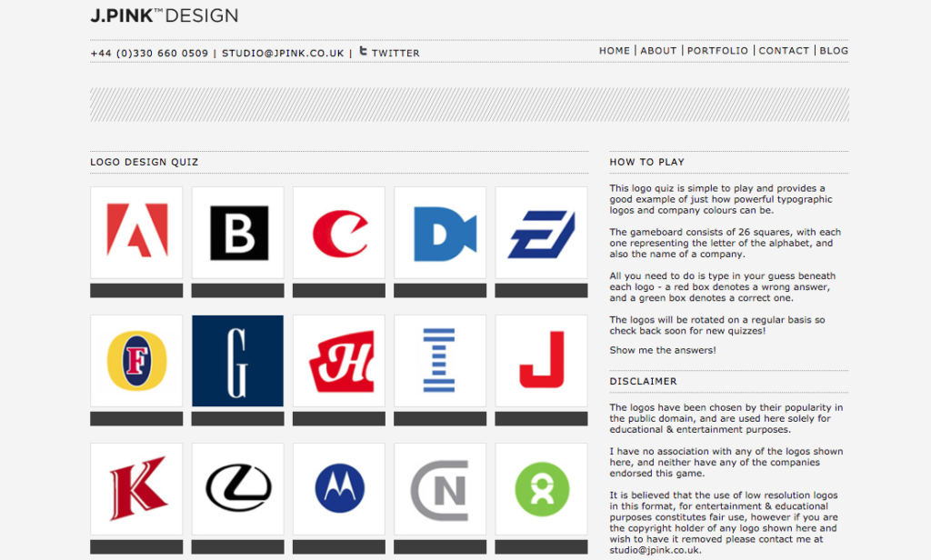
Task: Type guess field under Adobe A logo
Action: pyautogui.click(x=136, y=290)
